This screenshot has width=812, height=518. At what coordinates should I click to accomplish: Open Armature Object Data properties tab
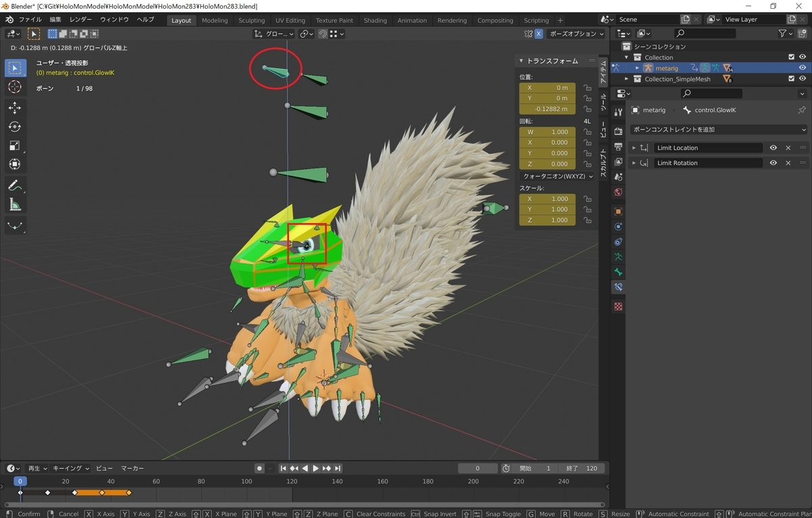coord(618,257)
